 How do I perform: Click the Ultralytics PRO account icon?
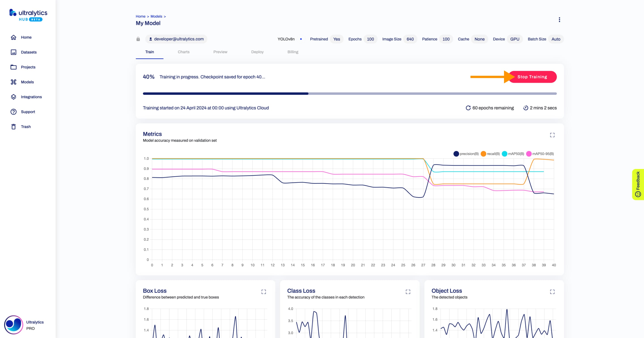tap(13, 325)
